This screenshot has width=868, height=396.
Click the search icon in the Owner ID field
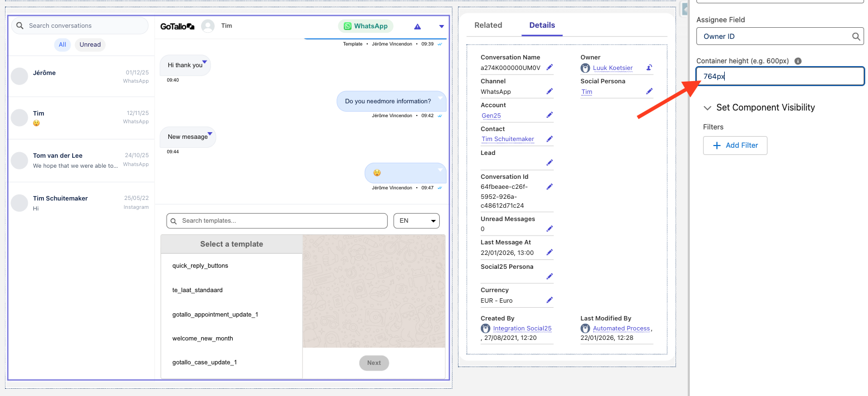coord(856,36)
